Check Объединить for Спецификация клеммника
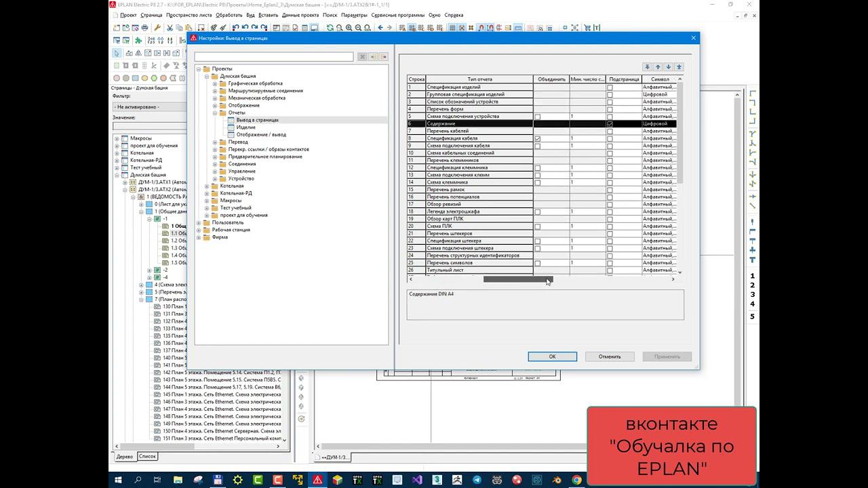 click(538, 167)
